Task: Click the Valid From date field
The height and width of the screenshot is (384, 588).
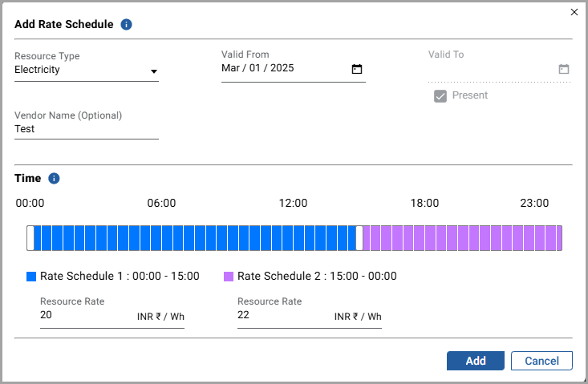Action: click(x=284, y=68)
